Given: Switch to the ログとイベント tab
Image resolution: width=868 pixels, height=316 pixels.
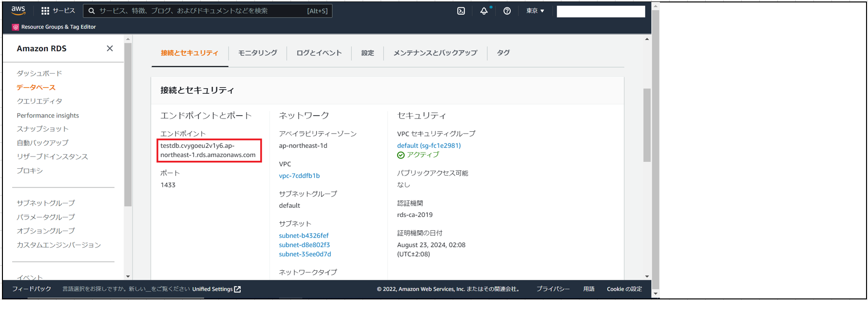Looking at the screenshot, I should [319, 53].
